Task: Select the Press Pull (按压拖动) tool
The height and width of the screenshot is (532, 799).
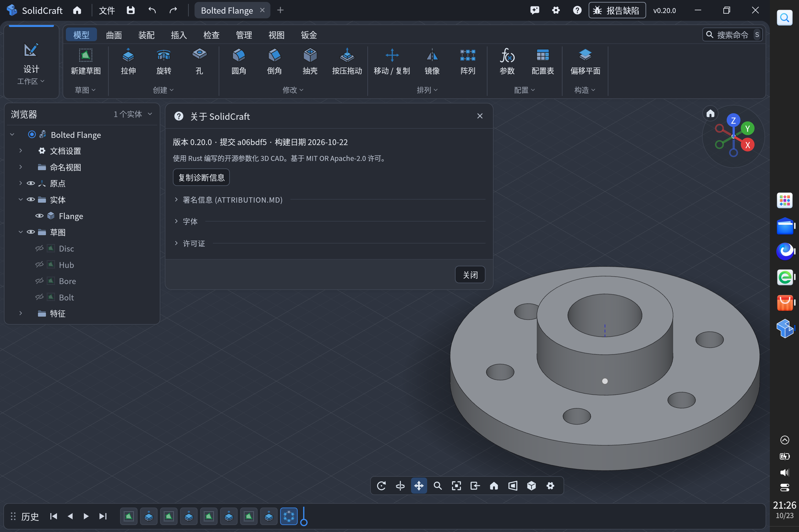Action: pos(347,62)
